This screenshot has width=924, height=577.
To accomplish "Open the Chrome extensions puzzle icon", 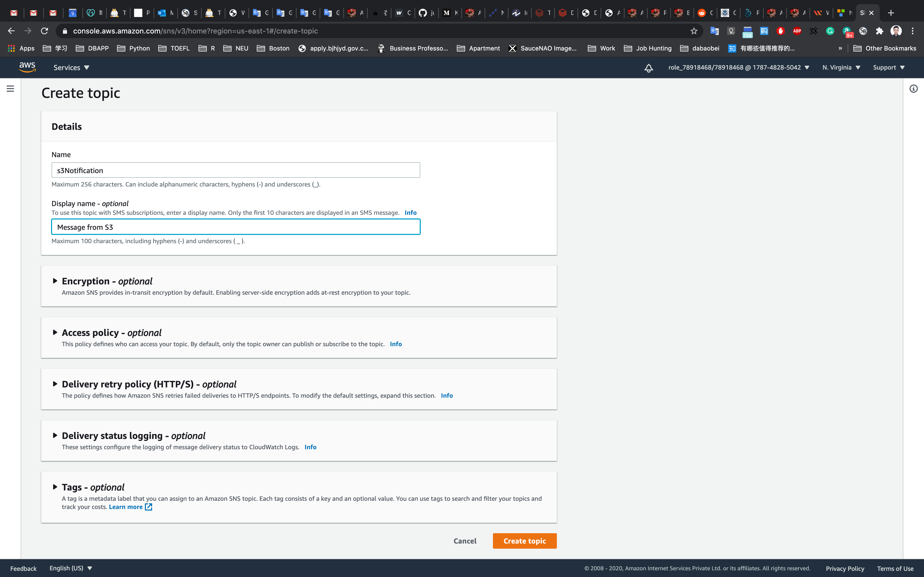I will pos(879,31).
